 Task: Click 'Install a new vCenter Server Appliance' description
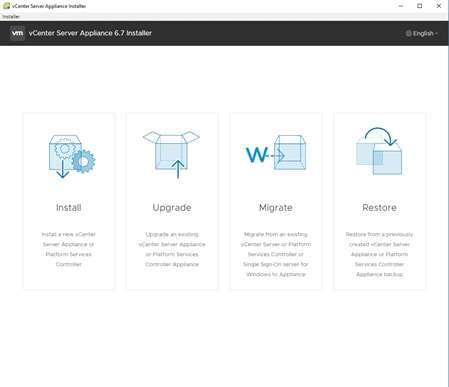click(x=69, y=249)
